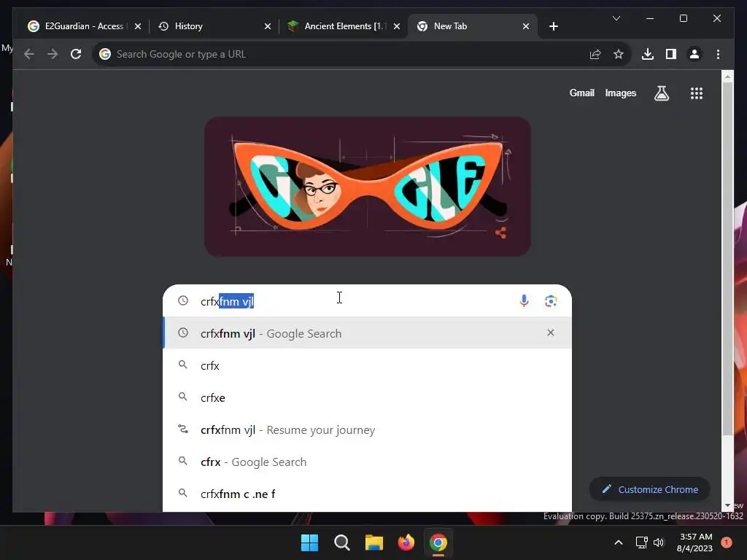Viewport: 747px width, 560px height.
Task: Open File Explorer from taskbar
Action: [374, 542]
